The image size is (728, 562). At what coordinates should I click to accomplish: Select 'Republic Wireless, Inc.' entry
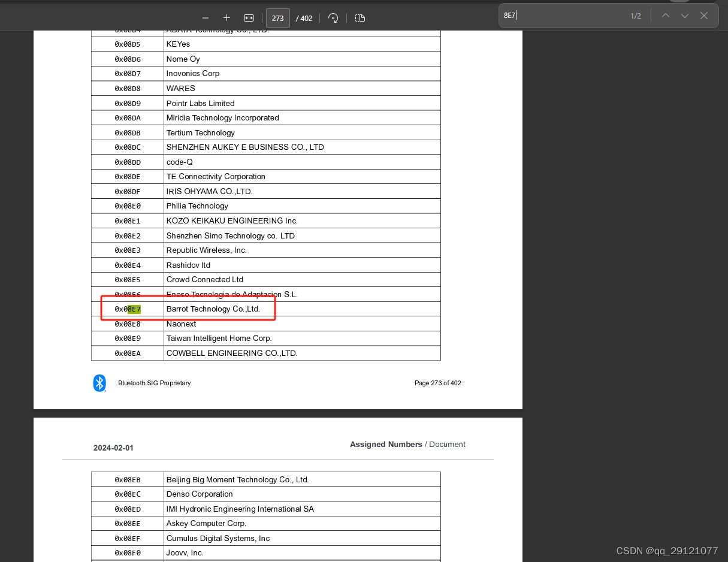click(207, 250)
